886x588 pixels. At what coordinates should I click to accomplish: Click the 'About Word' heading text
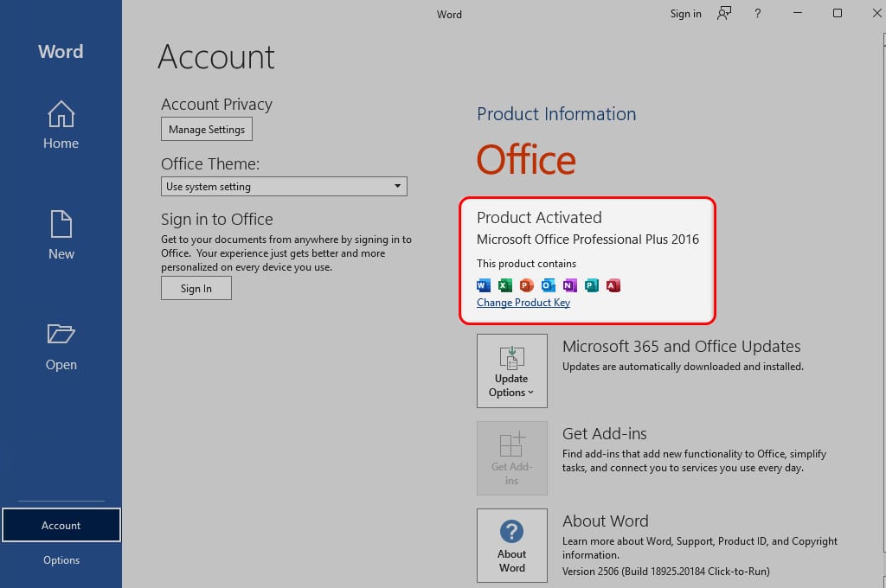[x=605, y=521]
